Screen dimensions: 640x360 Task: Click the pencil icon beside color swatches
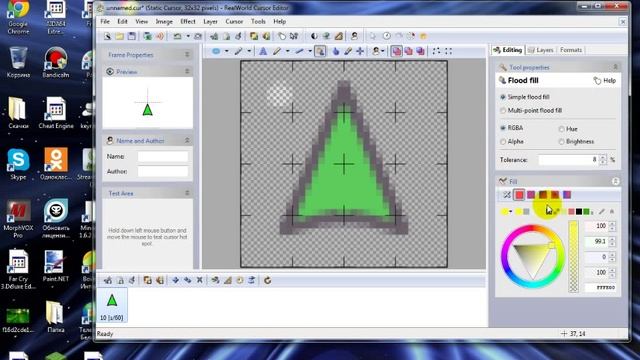[602, 211]
